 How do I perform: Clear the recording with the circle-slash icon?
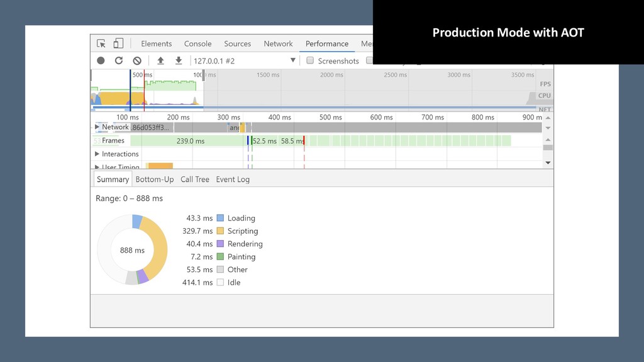pos(137,61)
